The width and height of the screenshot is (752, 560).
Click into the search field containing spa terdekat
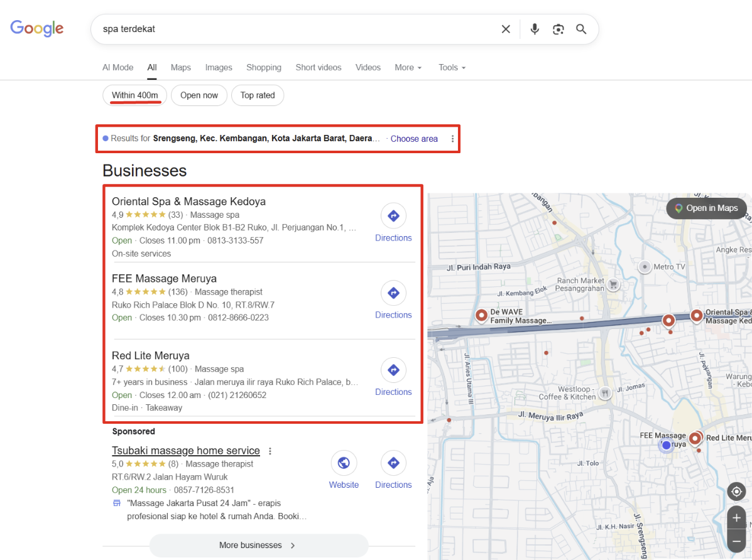(297, 30)
